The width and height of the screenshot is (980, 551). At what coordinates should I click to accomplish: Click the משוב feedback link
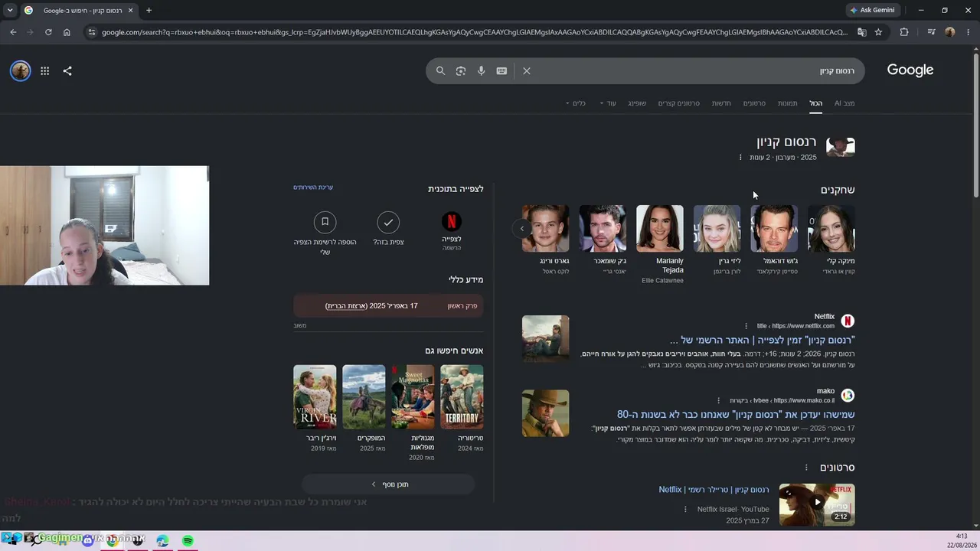point(300,325)
